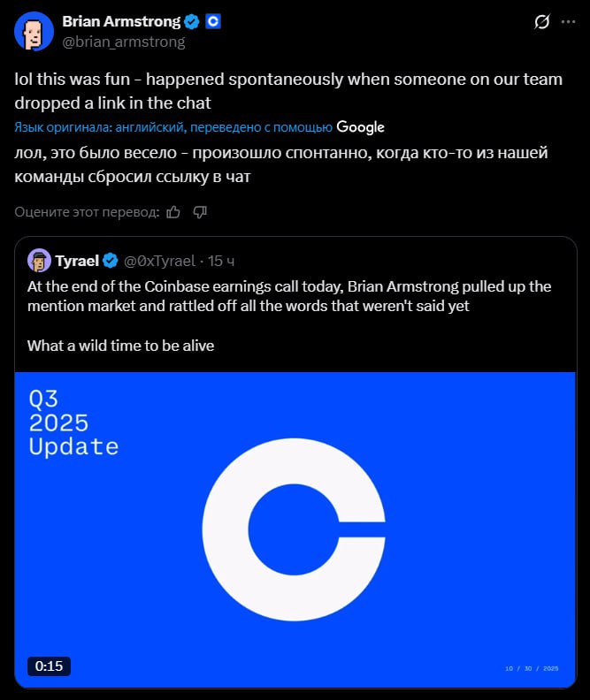Click the original language translation notice
The image size is (590, 700).
(x=173, y=127)
